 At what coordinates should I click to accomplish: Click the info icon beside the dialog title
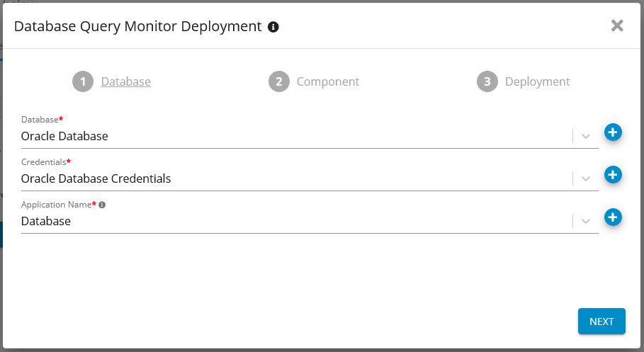[273, 27]
